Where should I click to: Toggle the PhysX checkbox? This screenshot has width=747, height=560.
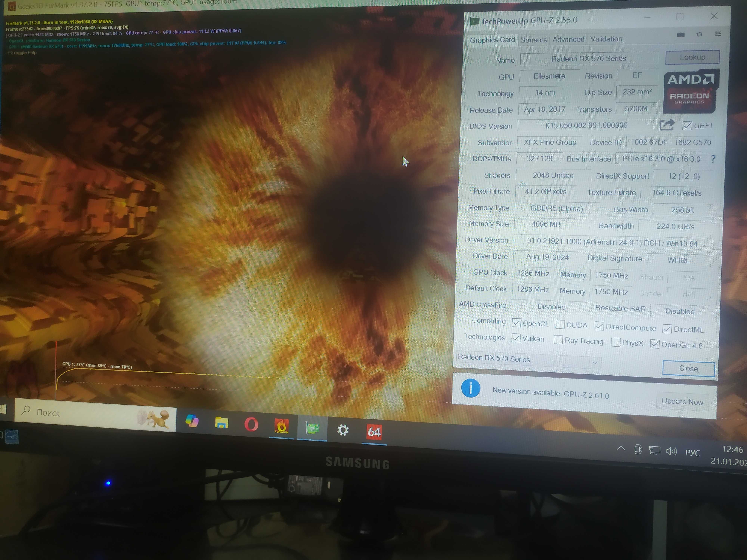tap(615, 342)
